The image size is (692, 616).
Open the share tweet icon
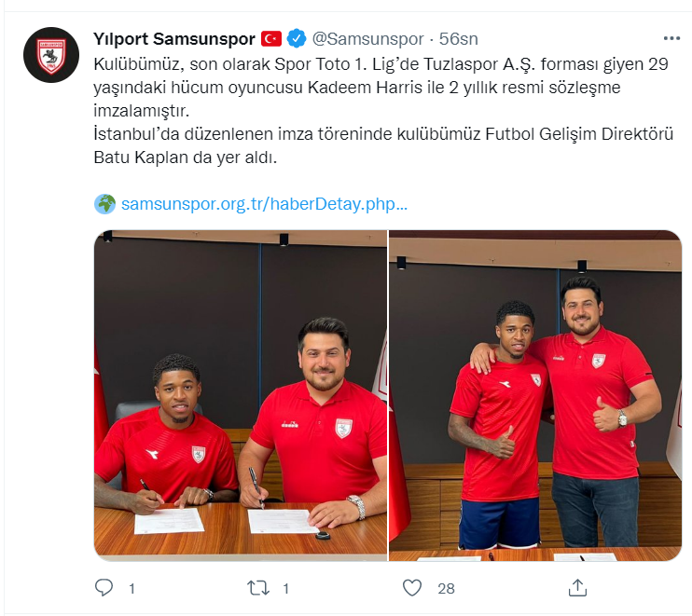(x=577, y=588)
